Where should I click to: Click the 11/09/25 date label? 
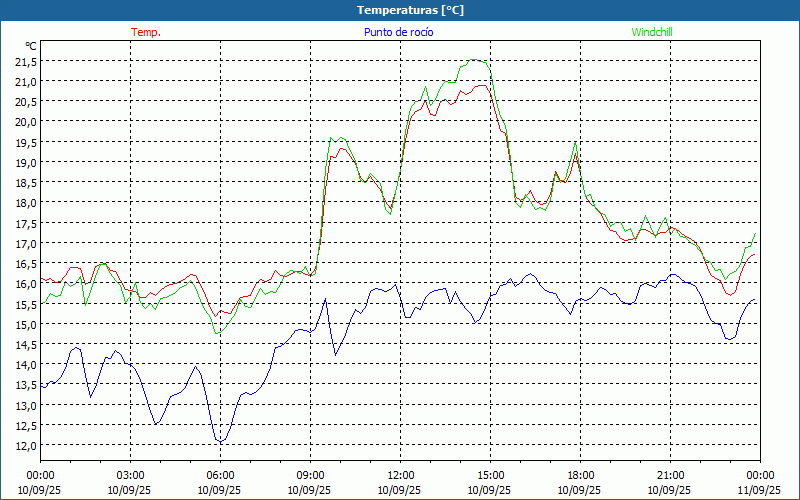pyautogui.click(x=760, y=491)
